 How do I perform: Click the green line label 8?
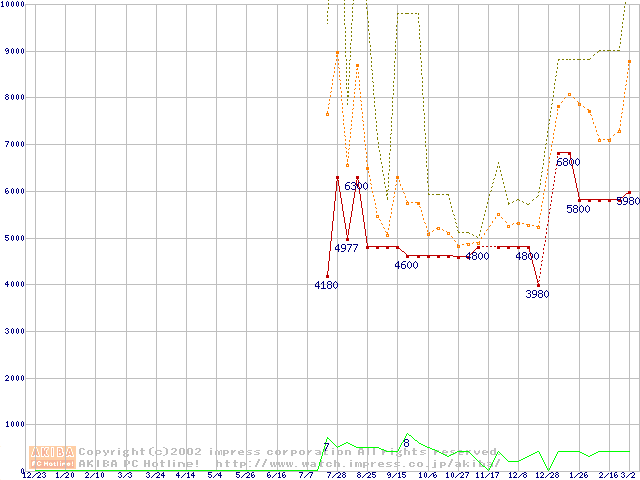(x=406, y=442)
